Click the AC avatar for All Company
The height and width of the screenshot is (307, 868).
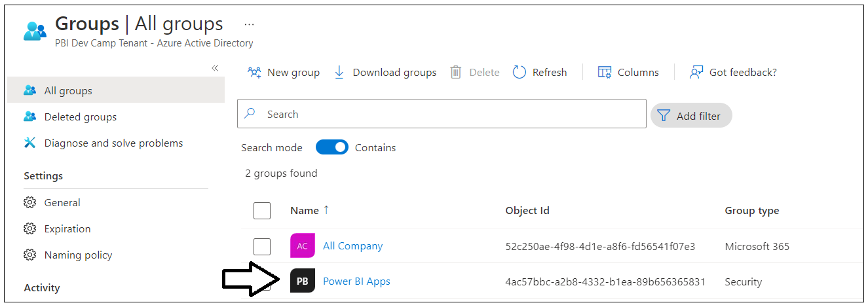302,246
